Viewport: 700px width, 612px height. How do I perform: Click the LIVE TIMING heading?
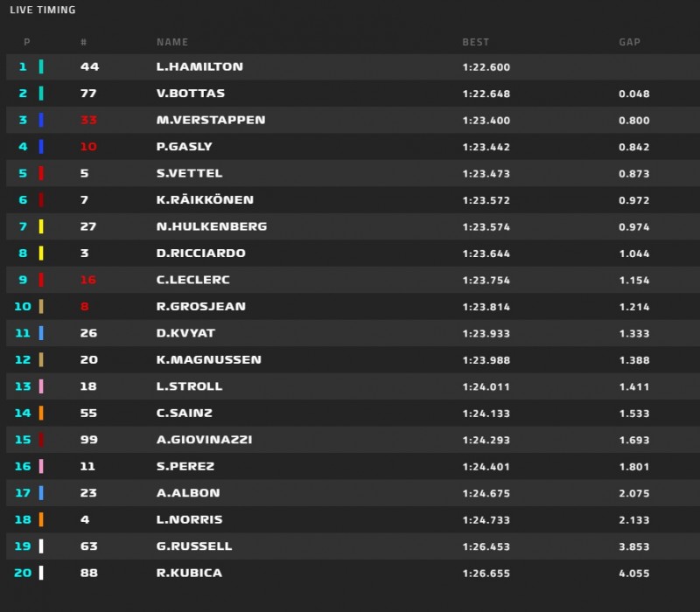point(43,10)
